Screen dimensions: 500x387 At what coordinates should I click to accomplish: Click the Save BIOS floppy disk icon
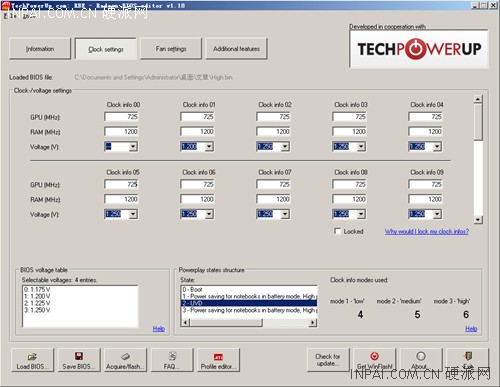[x=79, y=360]
